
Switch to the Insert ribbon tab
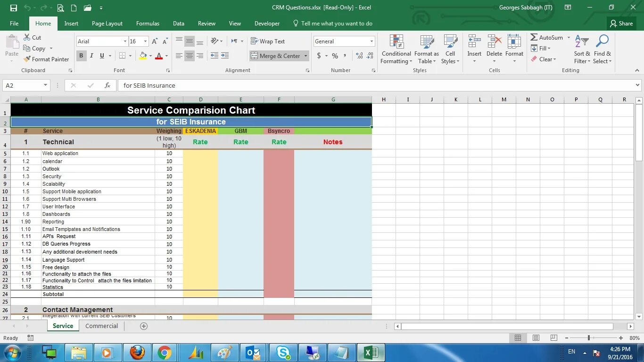pyautogui.click(x=71, y=24)
